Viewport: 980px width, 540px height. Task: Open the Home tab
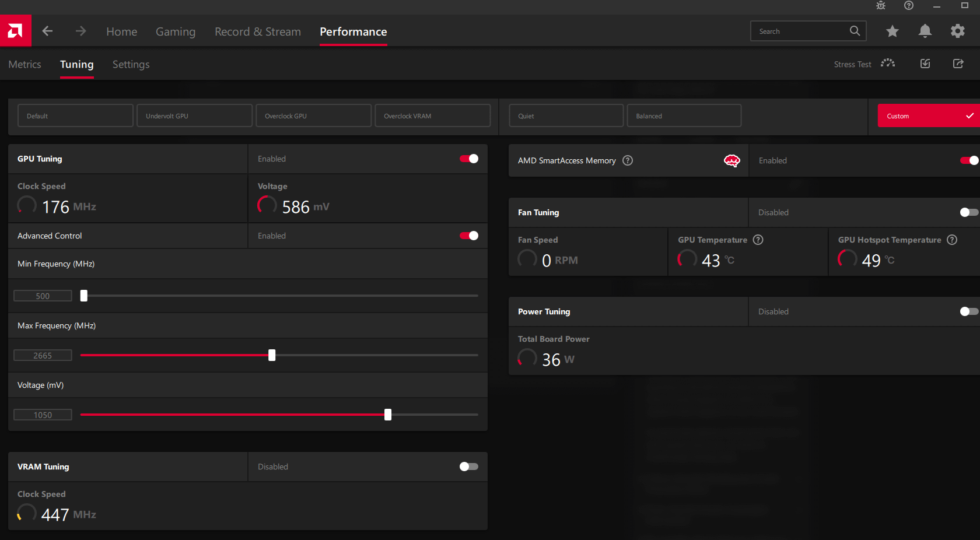[x=122, y=31]
